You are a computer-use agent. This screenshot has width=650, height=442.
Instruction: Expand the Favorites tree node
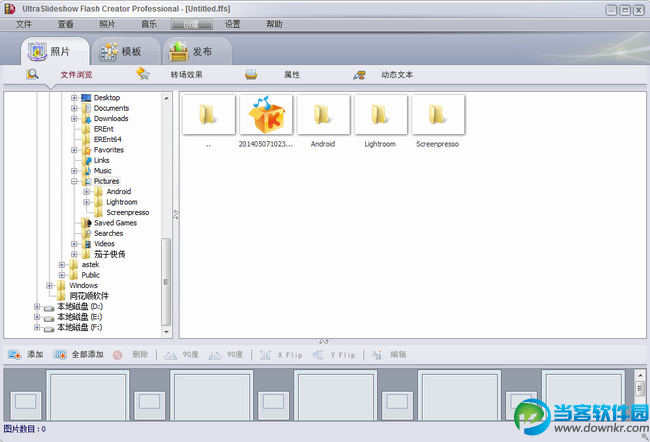pyautogui.click(x=74, y=150)
